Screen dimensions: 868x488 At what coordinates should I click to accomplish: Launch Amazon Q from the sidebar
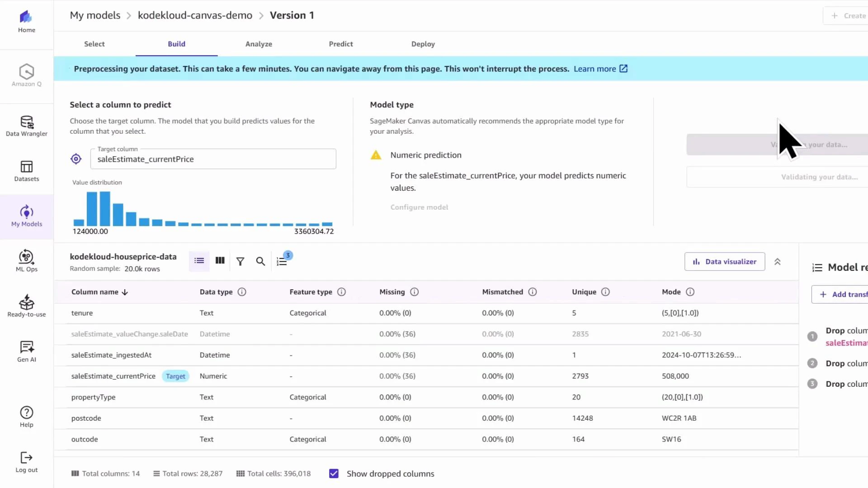[x=26, y=75]
